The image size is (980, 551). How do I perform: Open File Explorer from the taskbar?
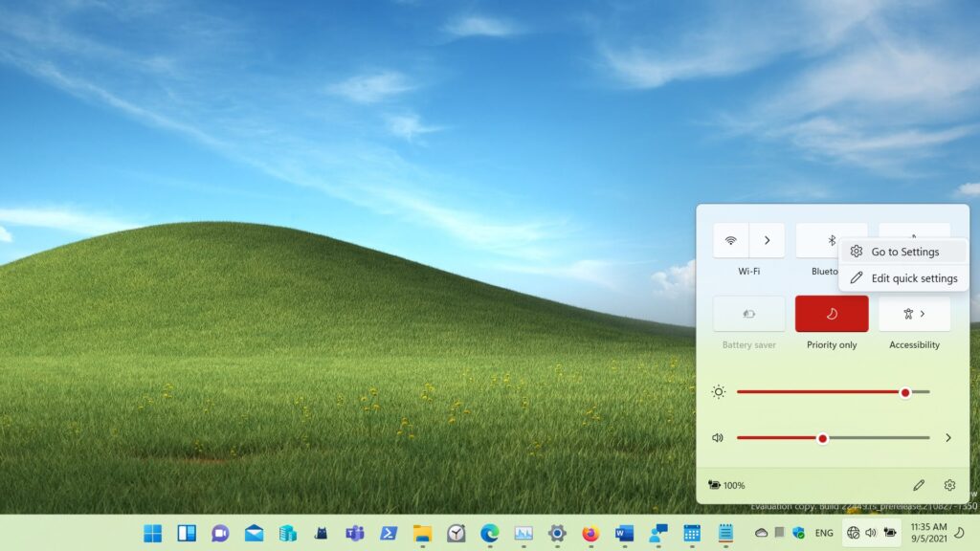tap(422, 533)
